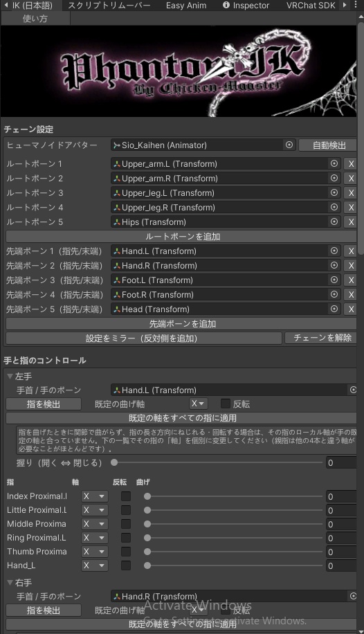Viewport: 364px width, 634px height.
Task: Remove root bone 3 with its X button
Action: tap(351, 193)
